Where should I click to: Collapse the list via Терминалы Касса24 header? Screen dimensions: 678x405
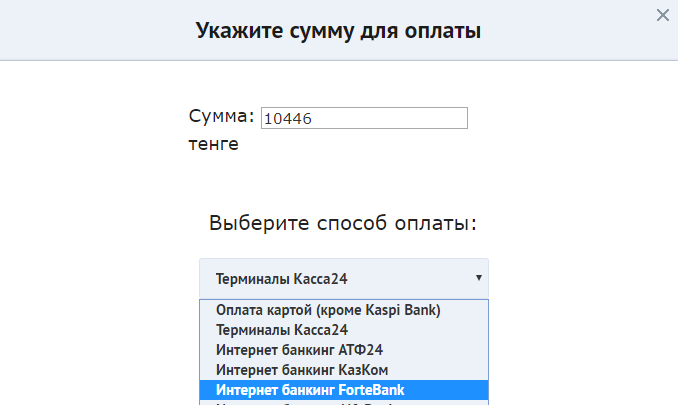click(281, 279)
